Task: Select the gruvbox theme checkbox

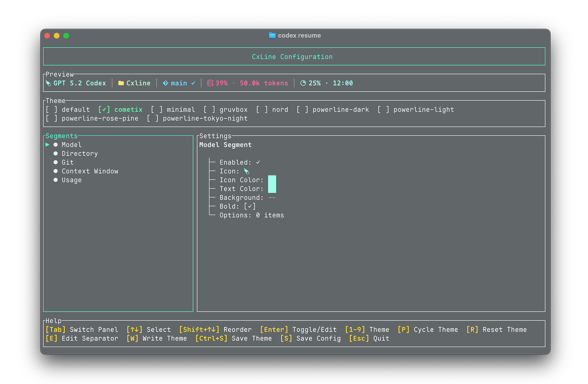Action: point(209,110)
